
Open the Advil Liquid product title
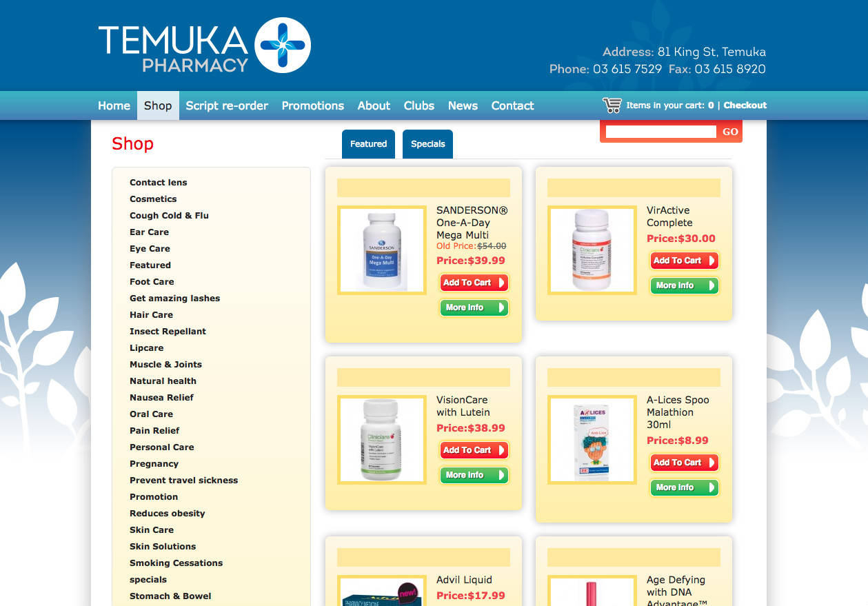[464, 580]
